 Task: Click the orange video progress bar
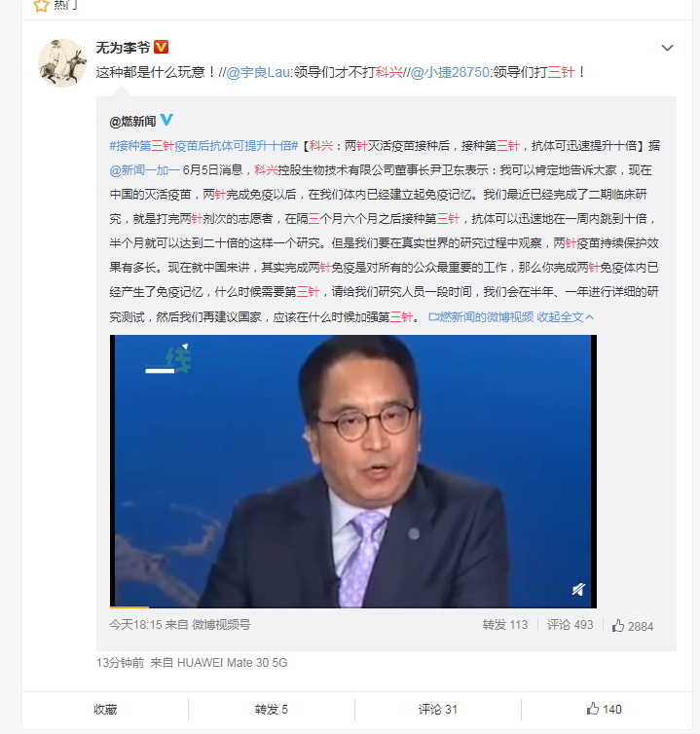click(x=129, y=606)
